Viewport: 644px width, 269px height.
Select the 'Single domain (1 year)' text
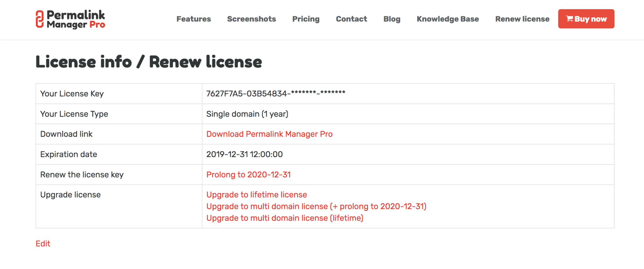pyautogui.click(x=247, y=114)
